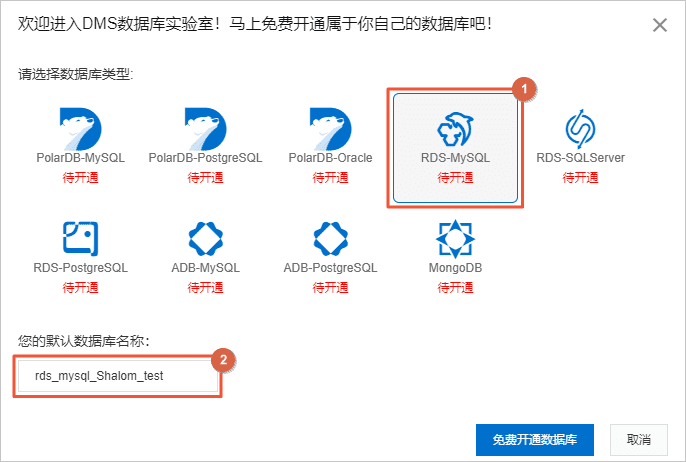Click 待开通 status under ADB-MySQL
The image size is (686, 462).
pos(206,287)
